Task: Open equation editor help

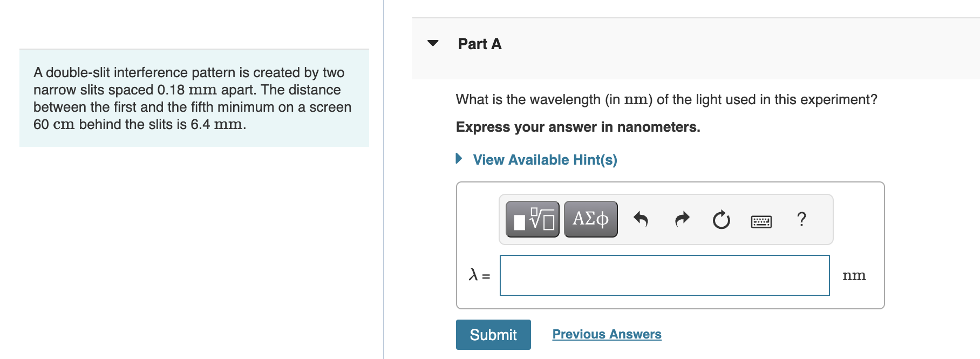Action: click(801, 219)
